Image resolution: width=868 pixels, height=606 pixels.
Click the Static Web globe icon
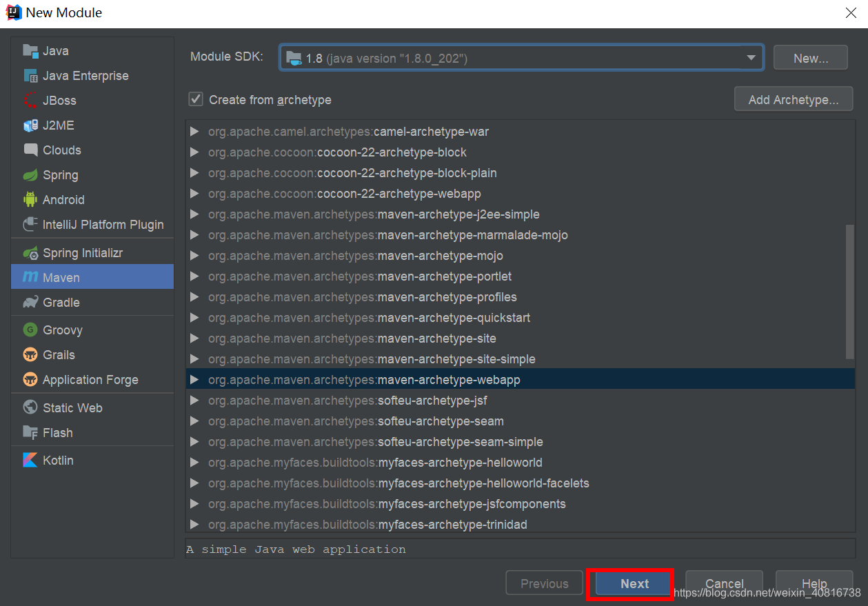[x=30, y=408]
